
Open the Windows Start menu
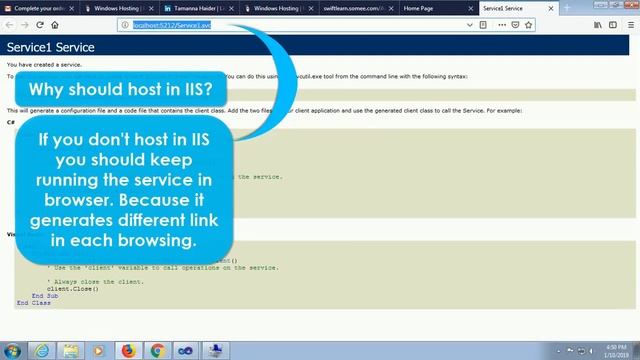pyautogui.click(x=12, y=351)
